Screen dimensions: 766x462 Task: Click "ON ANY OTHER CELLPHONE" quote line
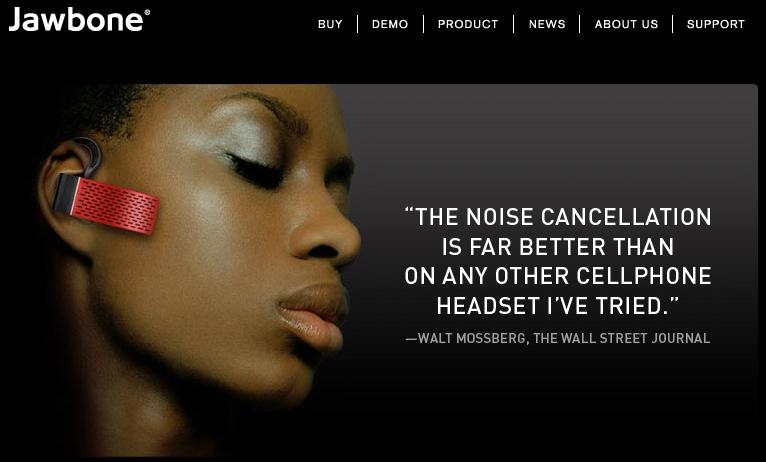(x=558, y=276)
